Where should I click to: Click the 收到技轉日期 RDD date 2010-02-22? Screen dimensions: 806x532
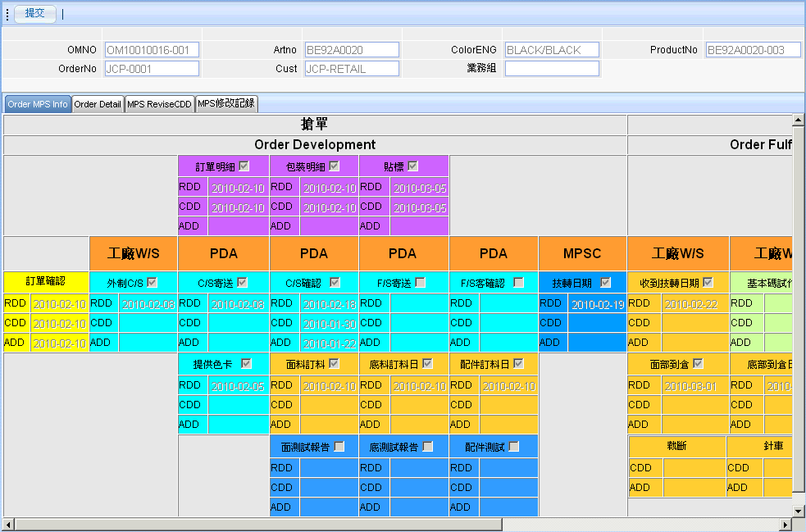coord(695,304)
